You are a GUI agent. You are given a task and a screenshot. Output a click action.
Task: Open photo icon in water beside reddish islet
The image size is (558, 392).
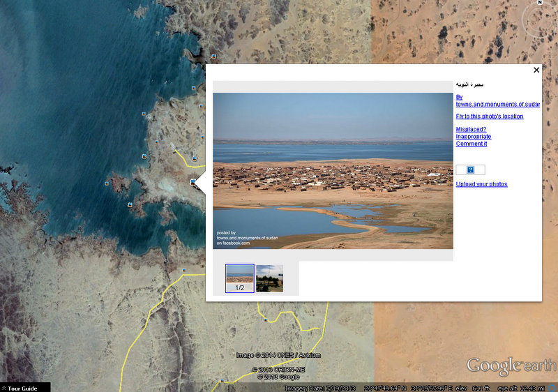[x=107, y=183]
